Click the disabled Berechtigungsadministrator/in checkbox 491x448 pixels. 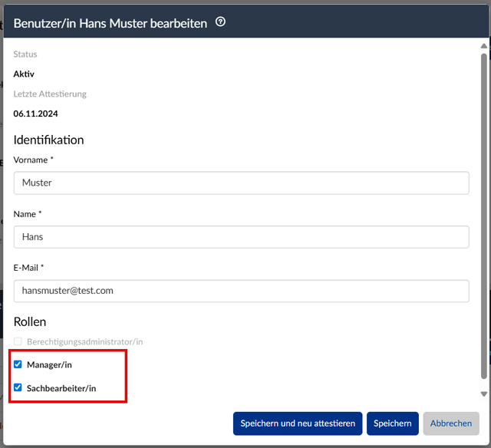(x=18, y=341)
